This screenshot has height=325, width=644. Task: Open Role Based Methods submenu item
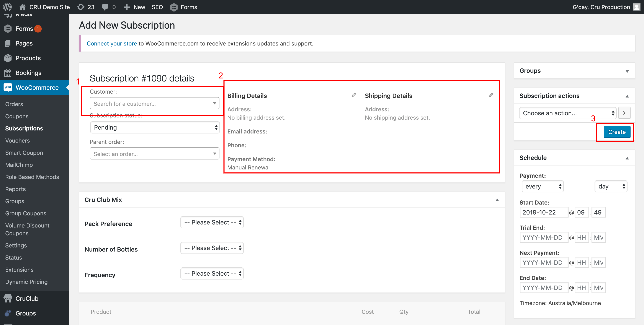[32, 177]
